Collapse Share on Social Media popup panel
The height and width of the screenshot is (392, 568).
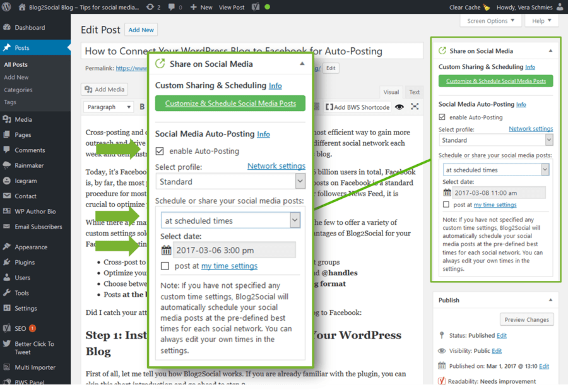[302, 64]
